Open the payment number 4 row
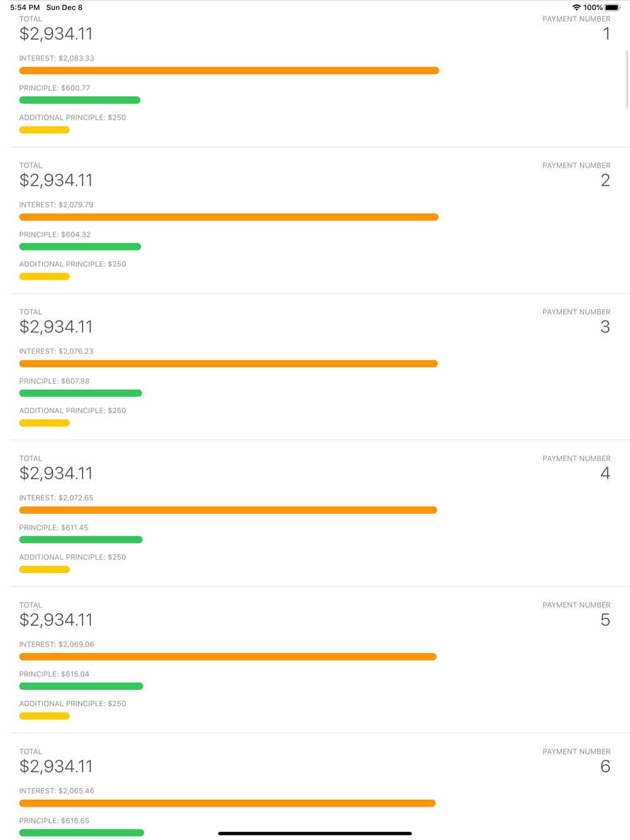 [x=319, y=513]
